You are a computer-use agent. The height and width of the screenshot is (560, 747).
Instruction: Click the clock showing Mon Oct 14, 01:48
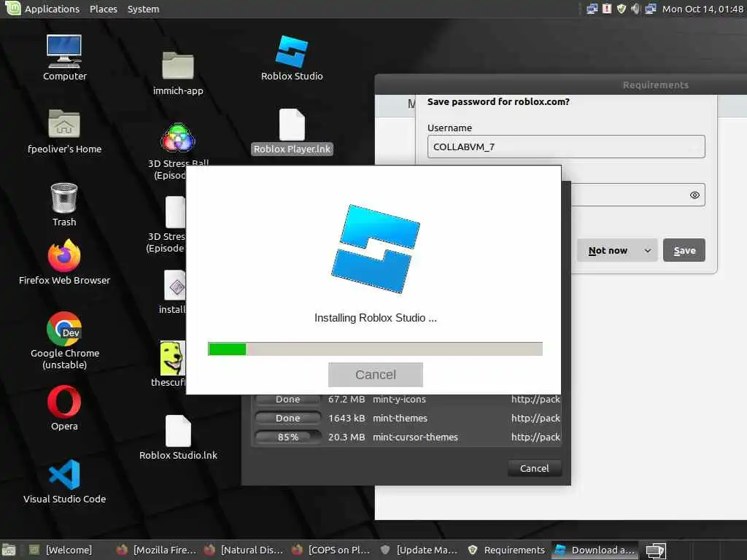point(703,9)
